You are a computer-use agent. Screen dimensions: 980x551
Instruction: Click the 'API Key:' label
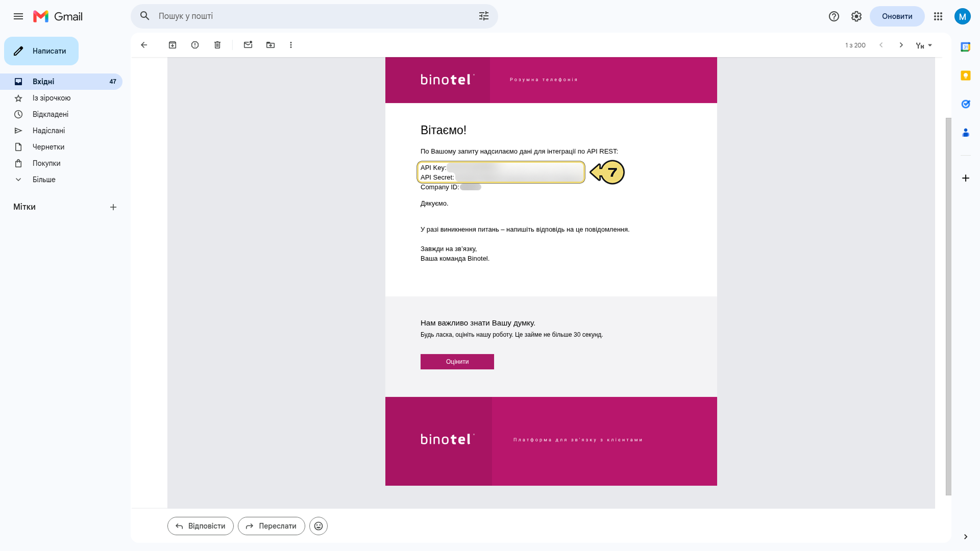point(433,168)
